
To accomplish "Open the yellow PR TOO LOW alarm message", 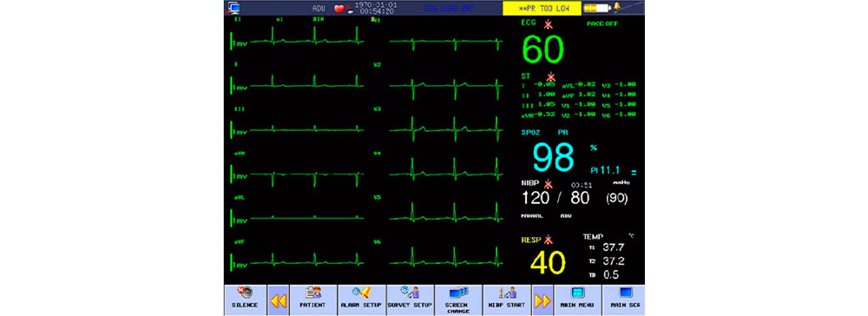I will [542, 9].
